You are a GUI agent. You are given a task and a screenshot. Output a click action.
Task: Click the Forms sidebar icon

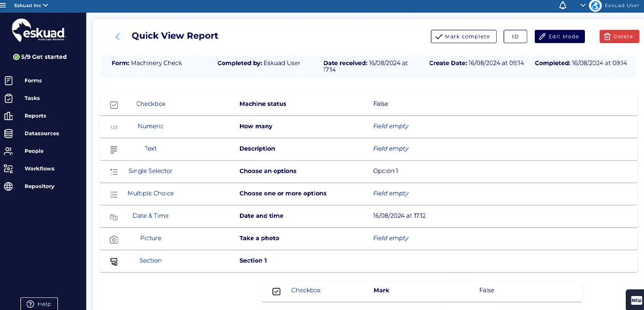coord(8,81)
